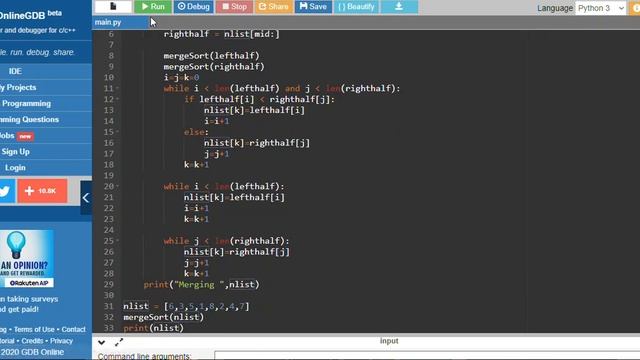This screenshot has height=360, width=640.
Task: Click line number 19 in gutter
Action: (109, 176)
